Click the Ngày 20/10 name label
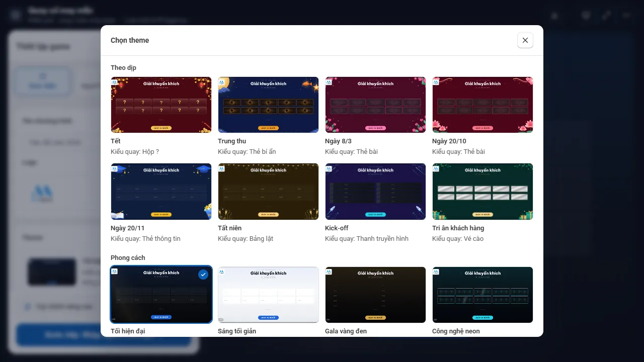 449,141
